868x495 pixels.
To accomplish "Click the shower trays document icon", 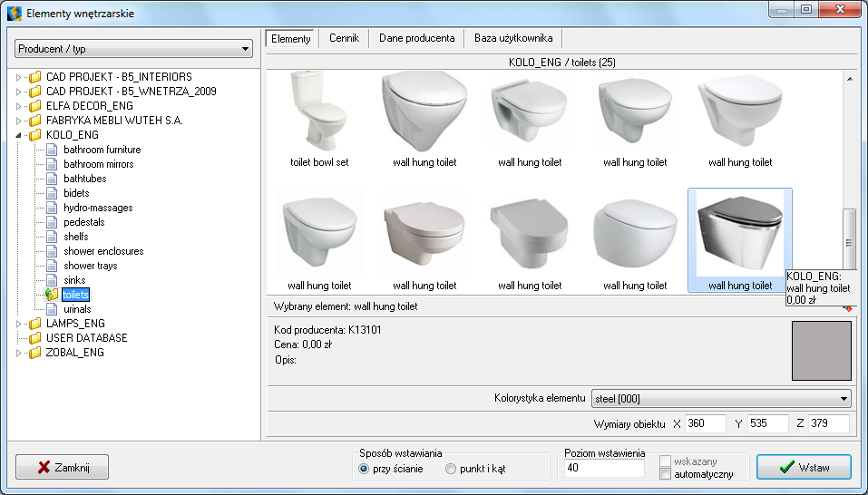I will (52, 266).
